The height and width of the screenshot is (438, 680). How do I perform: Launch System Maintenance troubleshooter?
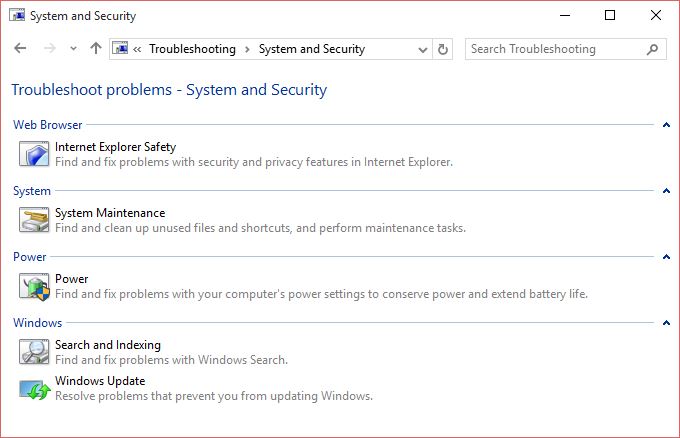110,213
